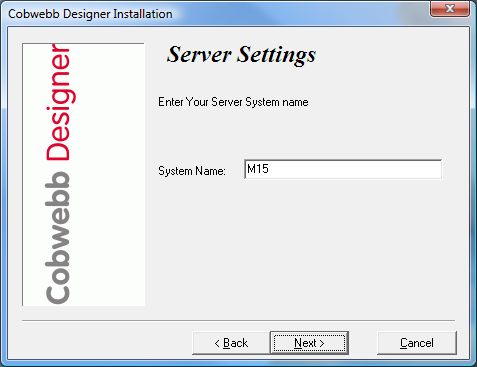
Task: Click the 'System Name:' label
Action: [x=192, y=171]
